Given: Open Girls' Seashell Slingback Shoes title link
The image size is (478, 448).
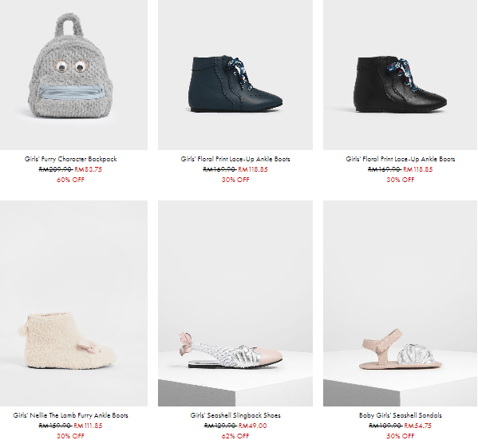Looking at the screenshot, I should pyautogui.click(x=235, y=415).
